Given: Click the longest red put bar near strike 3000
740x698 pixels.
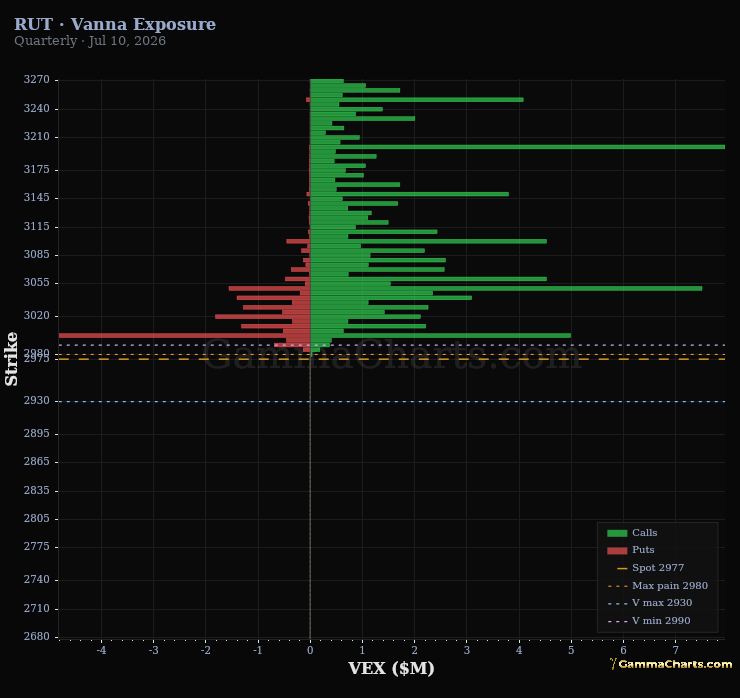Looking at the screenshot, I should tap(184, 336).
